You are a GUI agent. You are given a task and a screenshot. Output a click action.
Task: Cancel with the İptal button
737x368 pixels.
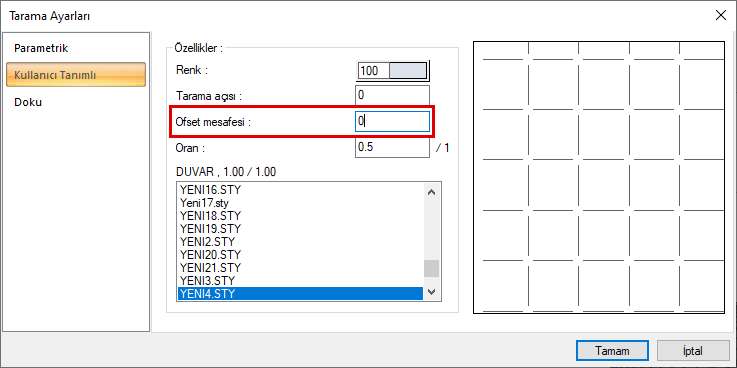click(x=693, y=351)
